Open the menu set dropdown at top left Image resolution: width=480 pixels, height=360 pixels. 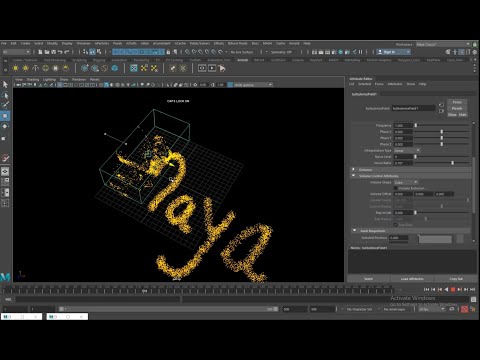coord(16,52)
